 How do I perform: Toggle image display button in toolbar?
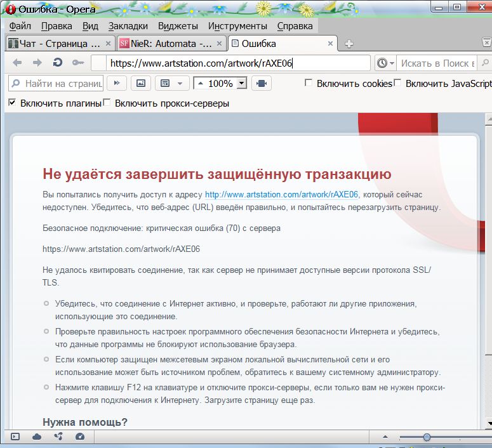click(140, 83)
